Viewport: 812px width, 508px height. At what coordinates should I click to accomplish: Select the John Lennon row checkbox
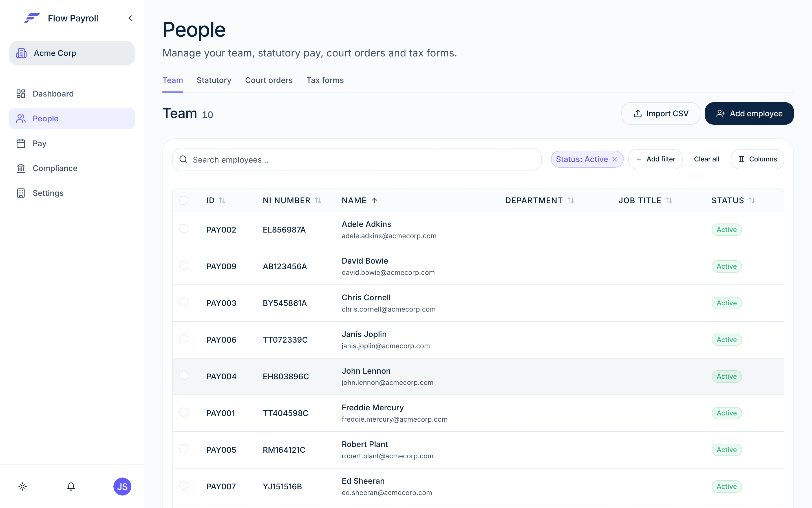click(x=184, y=375)
